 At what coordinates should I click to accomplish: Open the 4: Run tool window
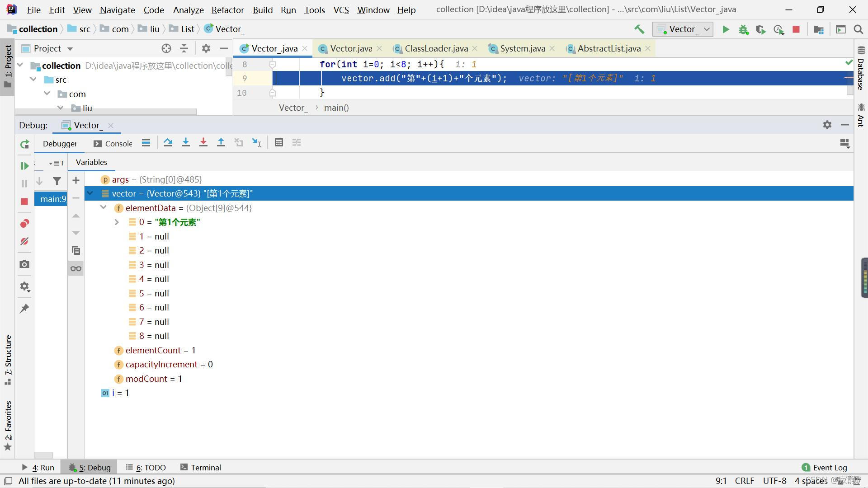38,468
